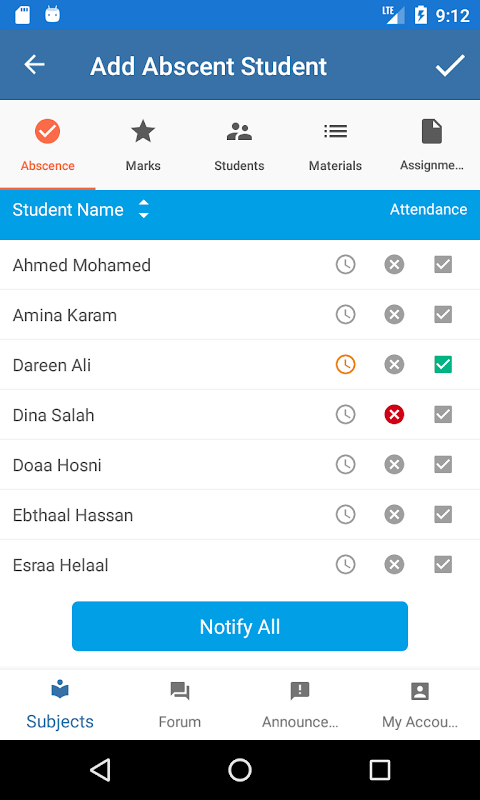Mark Ebthaal Hassan absent with X icon
480x800 pixels.
[394, 515]
